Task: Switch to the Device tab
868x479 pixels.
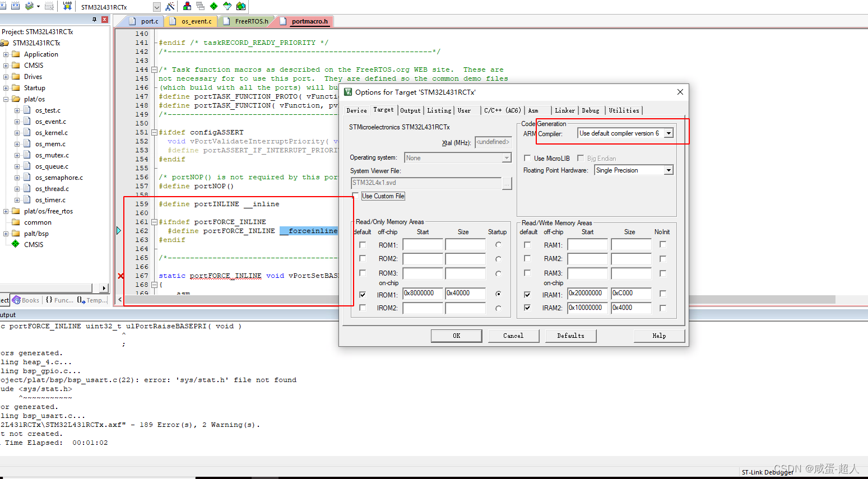Action: [356, 110]
